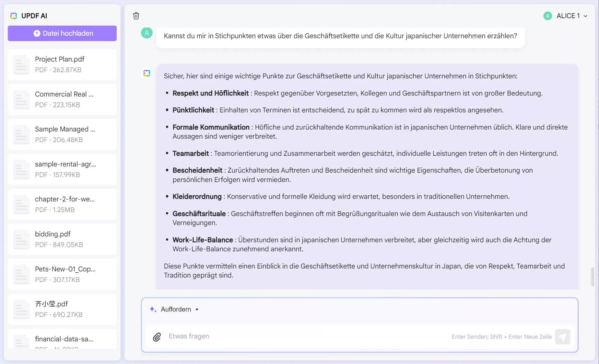Select the Commercial Real PDF file
This screenshot has width=599, height=364.
pos(62,99)
